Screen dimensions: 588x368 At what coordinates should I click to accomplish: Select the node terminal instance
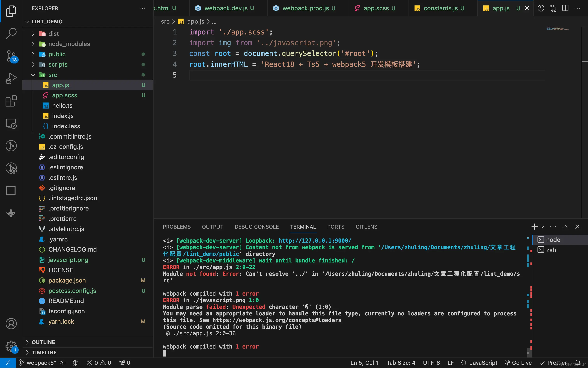(x=560, y=240)
